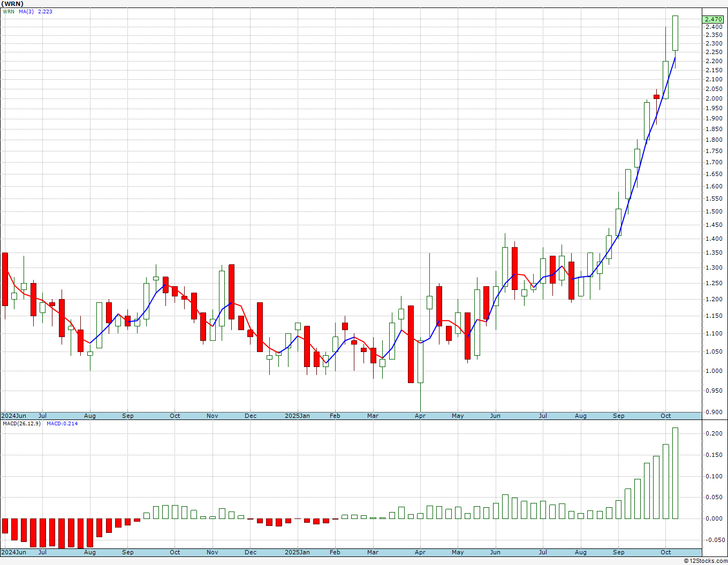Click the 1.500 price axis value
This screenshot has width=728, height=565.
(x=714, y=211)
